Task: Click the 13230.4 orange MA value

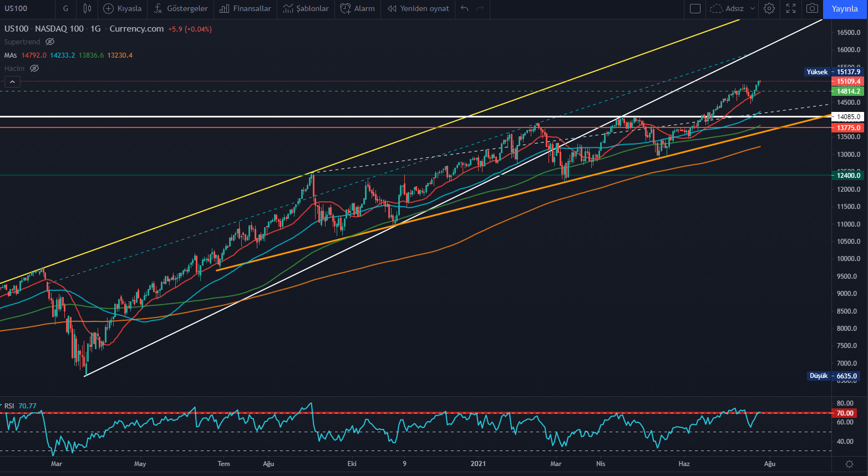Action: pos(120,55)
